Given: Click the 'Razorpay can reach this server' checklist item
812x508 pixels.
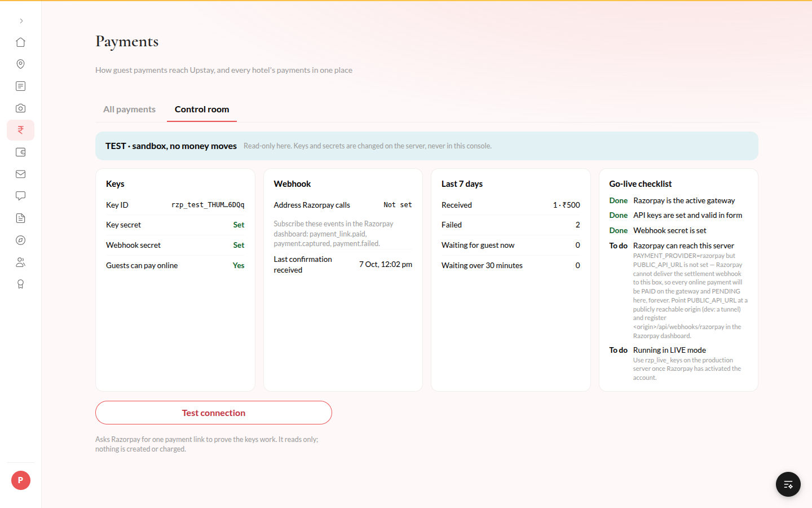Looking at the screenshot, I should coord(683,246).
